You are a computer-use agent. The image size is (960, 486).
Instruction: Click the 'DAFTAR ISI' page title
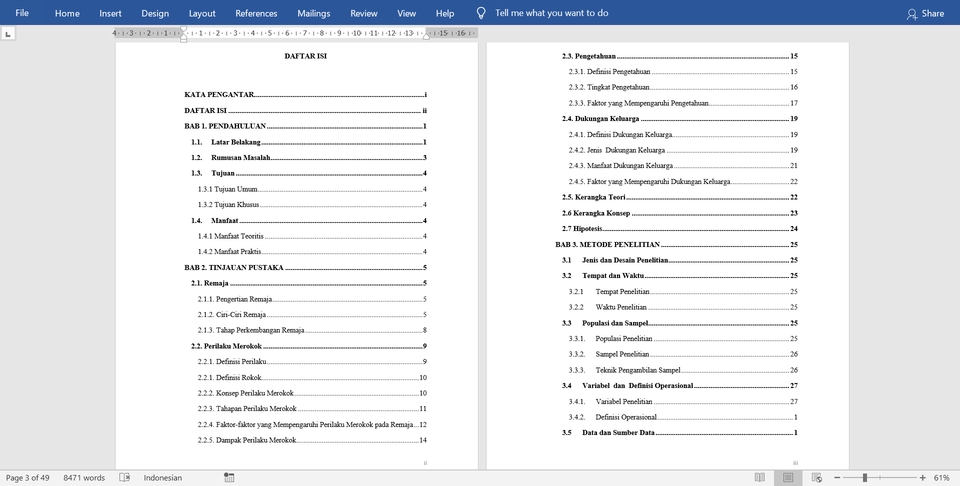point(306,56)
